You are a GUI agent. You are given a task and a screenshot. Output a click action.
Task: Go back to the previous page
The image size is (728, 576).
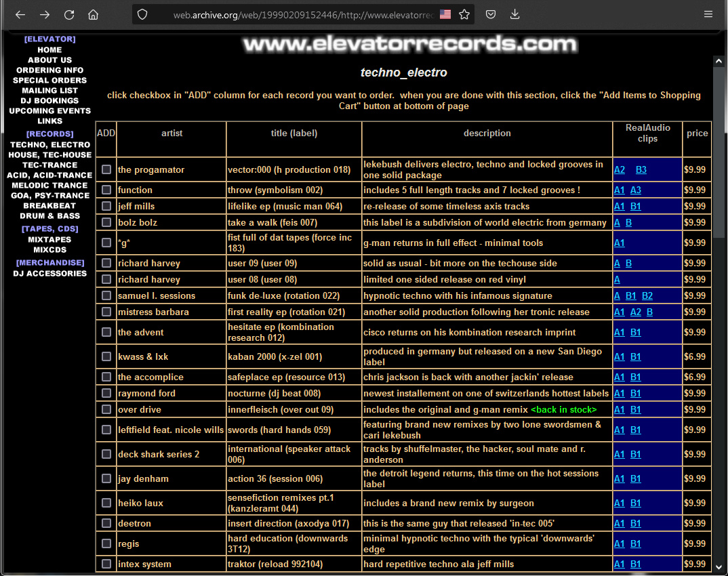20,15
